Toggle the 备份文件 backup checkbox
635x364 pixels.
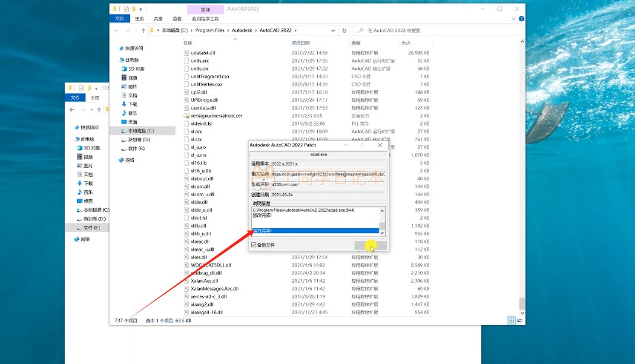click(x=254, y=245)
